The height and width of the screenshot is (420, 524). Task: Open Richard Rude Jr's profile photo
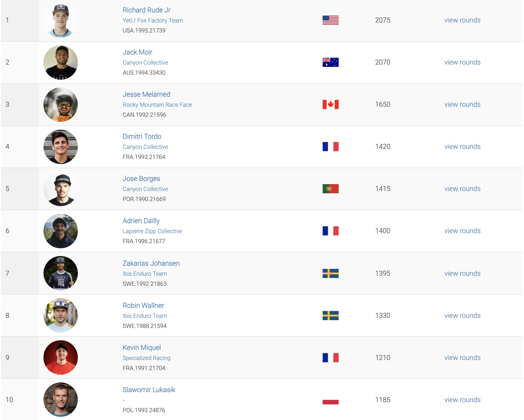(60, 20)
